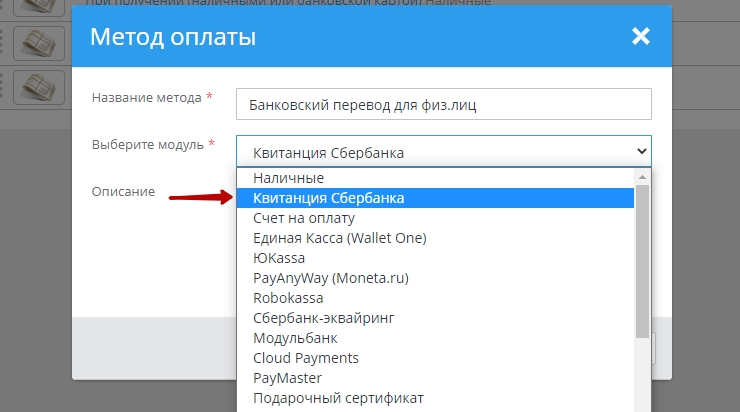The image size is (740, 412).
Task: Select Robokassa payment module
Action: (289, 298)
